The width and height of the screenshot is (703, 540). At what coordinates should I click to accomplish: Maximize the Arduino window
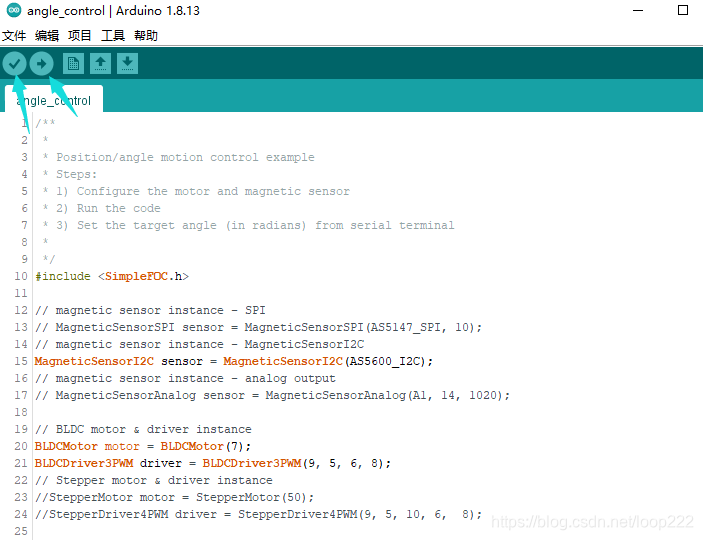click(x=683, y=10)
